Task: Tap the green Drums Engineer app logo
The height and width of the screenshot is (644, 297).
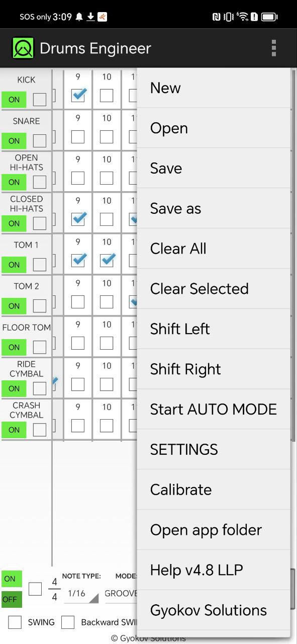Action: [23, 48]
